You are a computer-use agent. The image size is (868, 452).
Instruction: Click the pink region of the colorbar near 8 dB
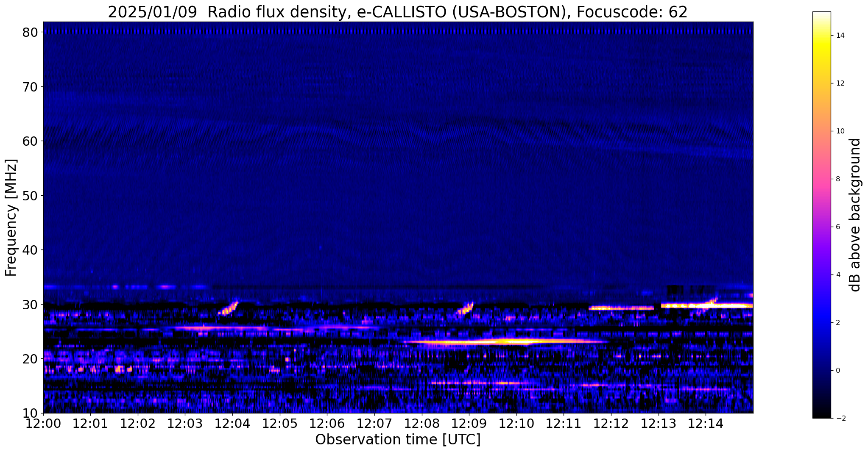(x=821, y=179)
